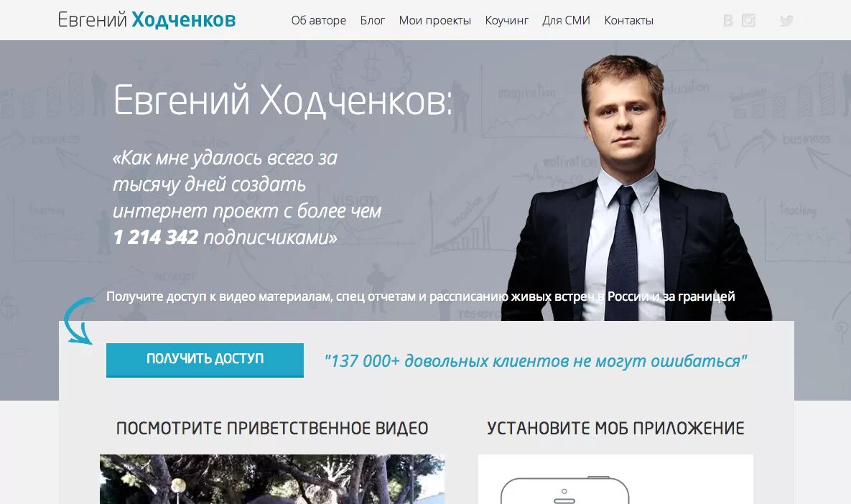Go to the Об авторе page
Screen dimensions: 851x504
tap(319, 21)
